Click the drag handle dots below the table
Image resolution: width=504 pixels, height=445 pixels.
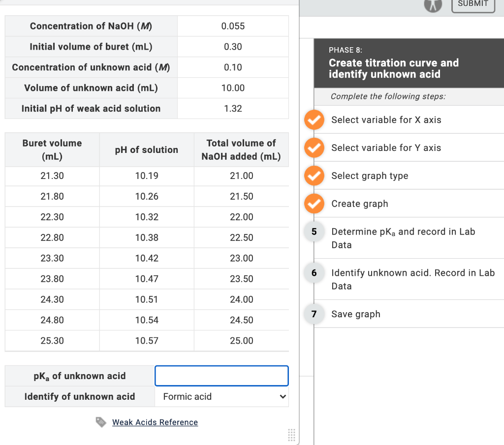pyautogui.click(x=291, y=435)
